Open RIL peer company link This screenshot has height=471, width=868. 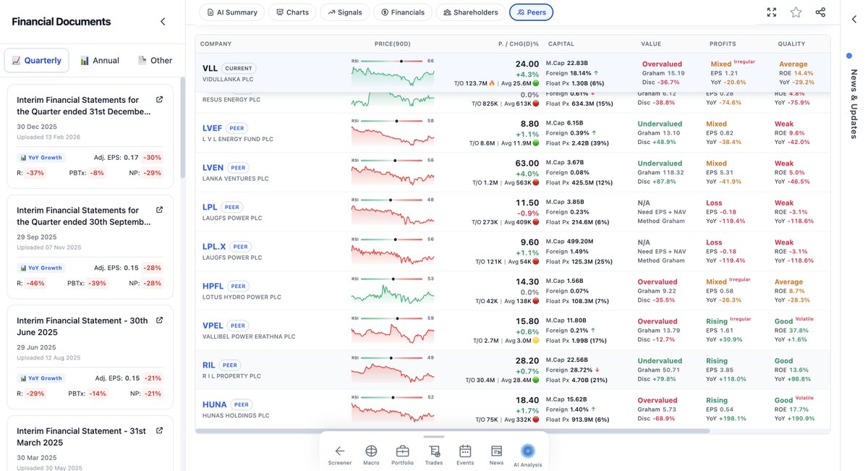click(x=209, y=365)
